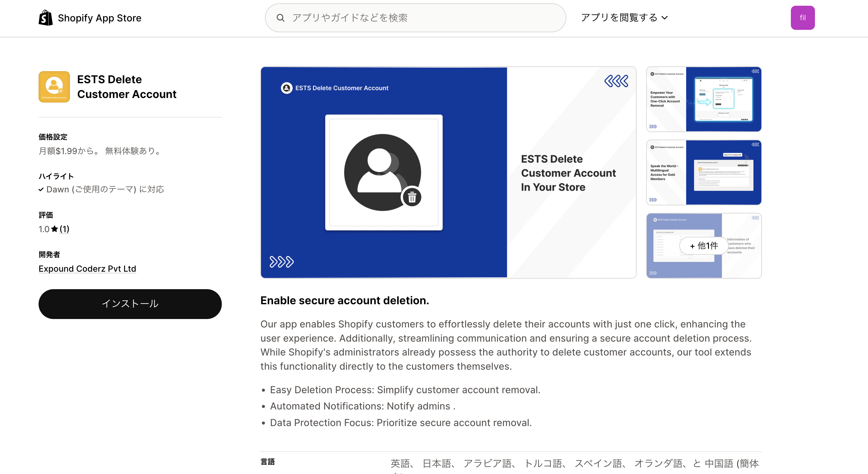Screen dimensions: 868x474
Task: Click the triple left chevrons in the banner
Action: pos(616,81)
